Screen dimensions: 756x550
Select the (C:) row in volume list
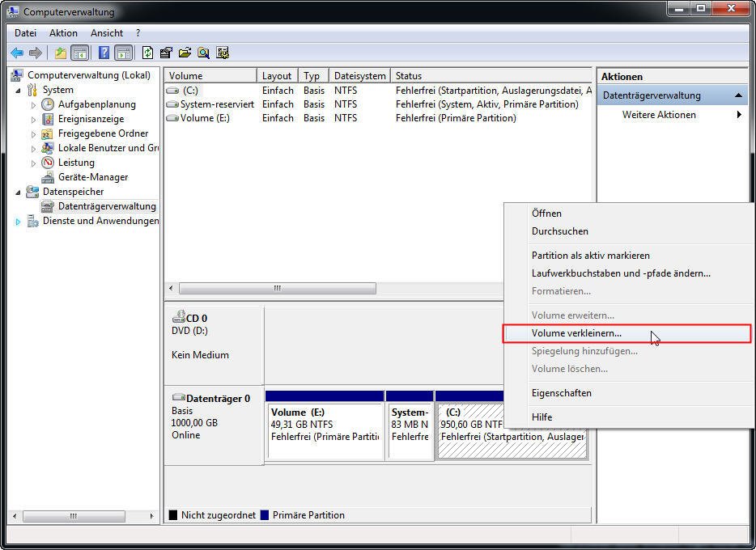(x=378, y=91)
